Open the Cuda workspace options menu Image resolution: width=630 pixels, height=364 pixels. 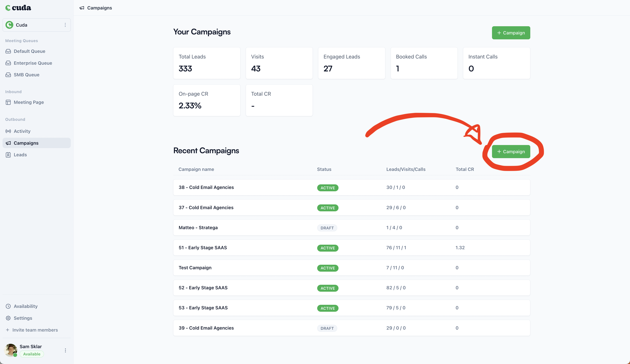click(x=65, y=25)
